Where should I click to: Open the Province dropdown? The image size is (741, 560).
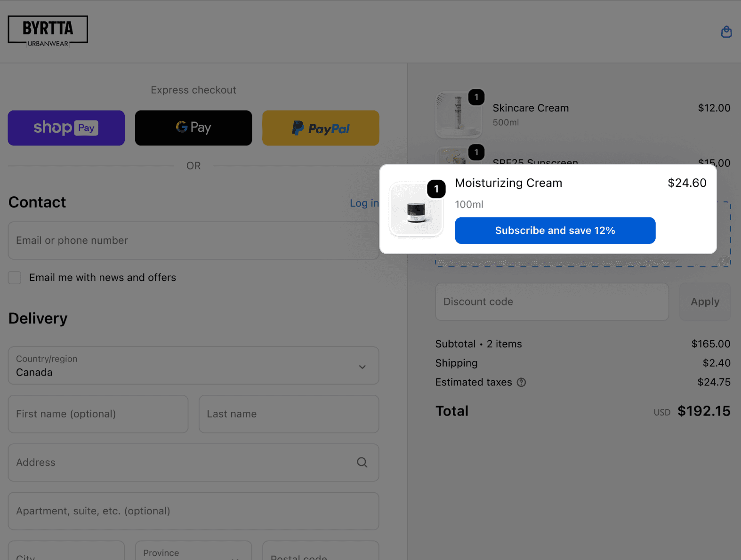point(193,551)
